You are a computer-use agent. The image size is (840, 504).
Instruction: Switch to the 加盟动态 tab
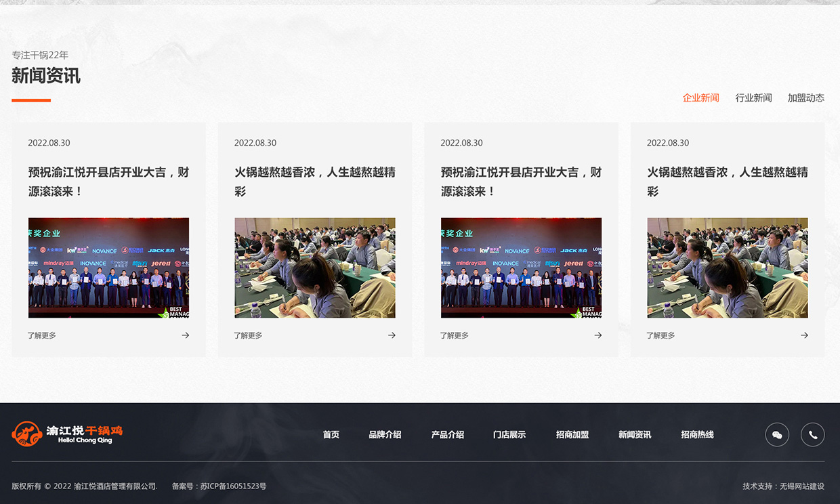(x=806, y=98)
